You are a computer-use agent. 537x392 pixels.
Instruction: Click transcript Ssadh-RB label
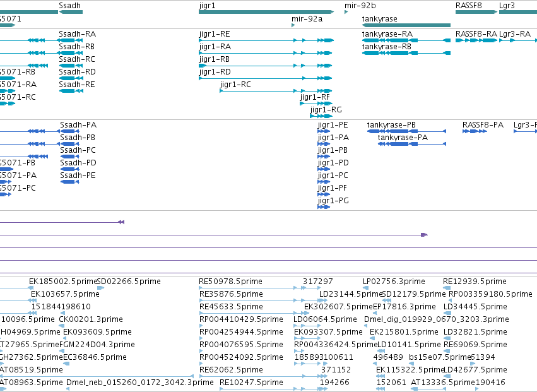[77, 47]
